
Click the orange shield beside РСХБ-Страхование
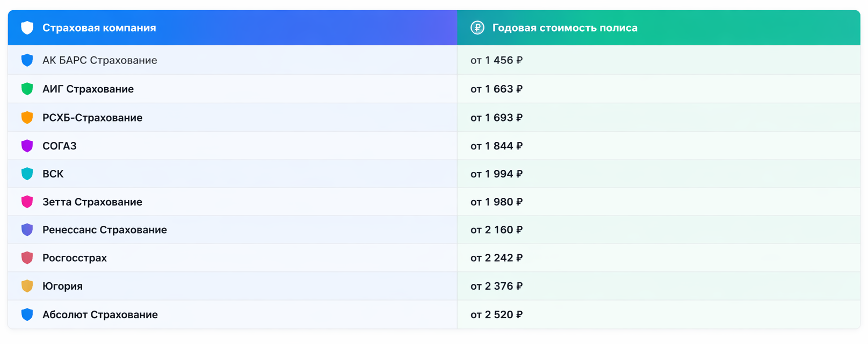tap(27, 117)
